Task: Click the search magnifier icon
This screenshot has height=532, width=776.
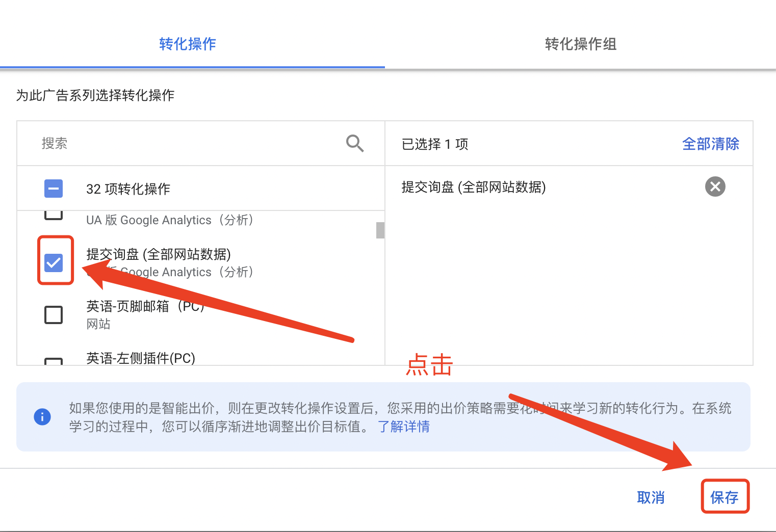Action: click(355, 143)
